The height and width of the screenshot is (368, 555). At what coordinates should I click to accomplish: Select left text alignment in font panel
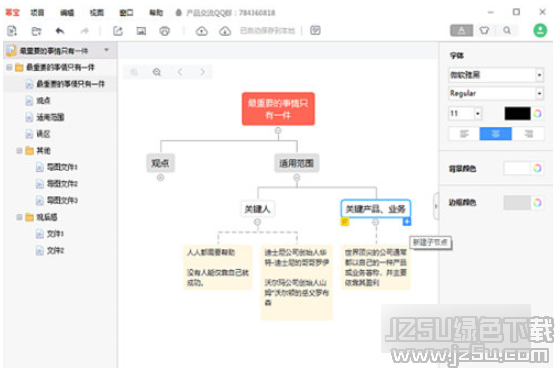[x=464, y=134]
